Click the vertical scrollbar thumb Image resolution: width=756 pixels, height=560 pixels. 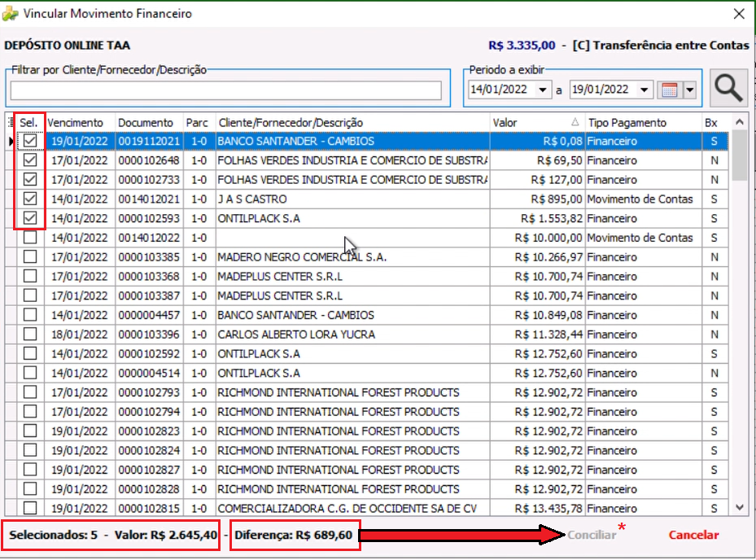coord(740,155)
